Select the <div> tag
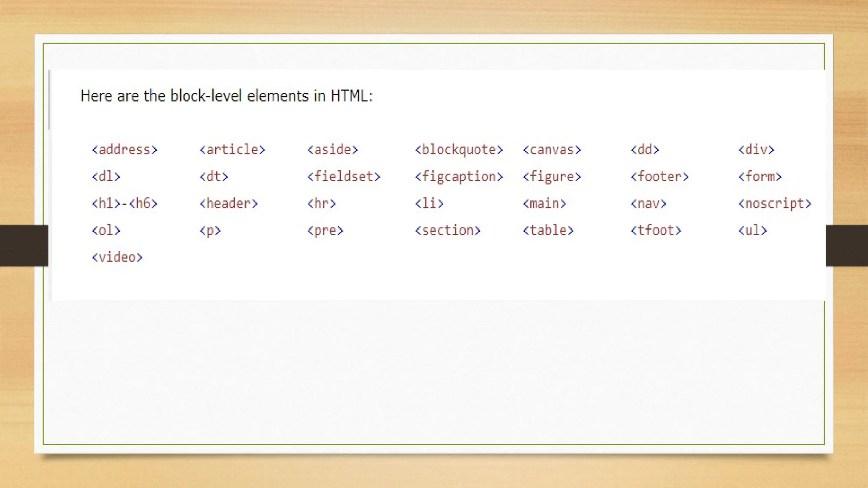 coord(756,150)
